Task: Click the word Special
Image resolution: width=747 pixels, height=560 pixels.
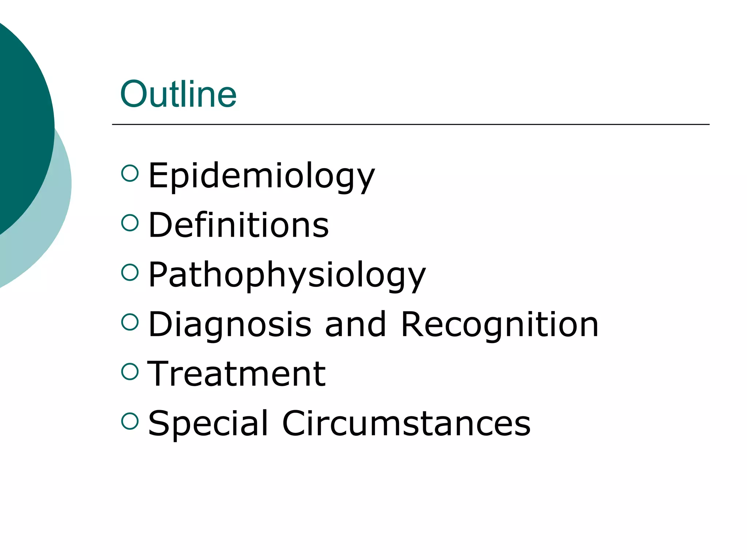Action: click(208, 423)
